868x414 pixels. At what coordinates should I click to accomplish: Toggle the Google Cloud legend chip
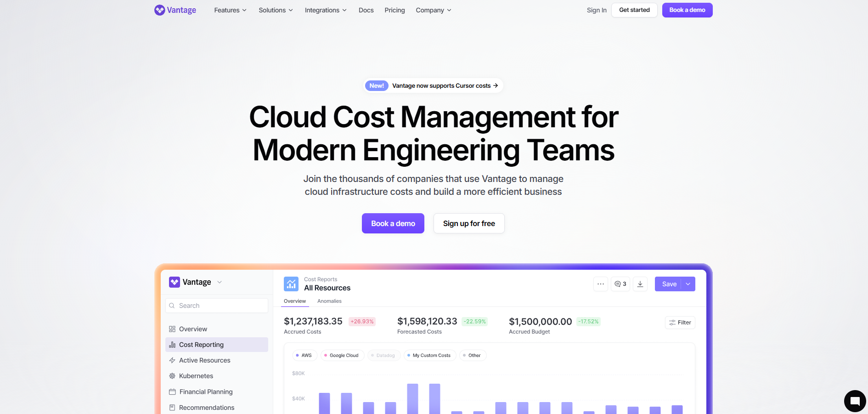[342, 355]
